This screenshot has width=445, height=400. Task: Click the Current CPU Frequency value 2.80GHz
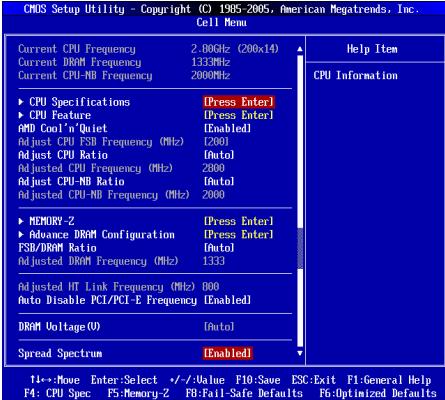(x=210, y=49)
